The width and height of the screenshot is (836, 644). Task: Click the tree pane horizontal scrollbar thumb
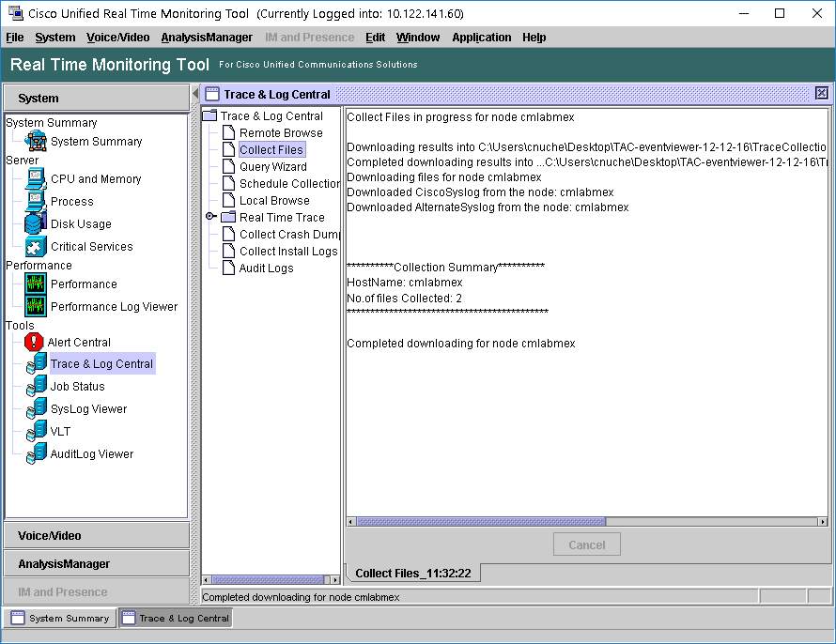[268, 579]
